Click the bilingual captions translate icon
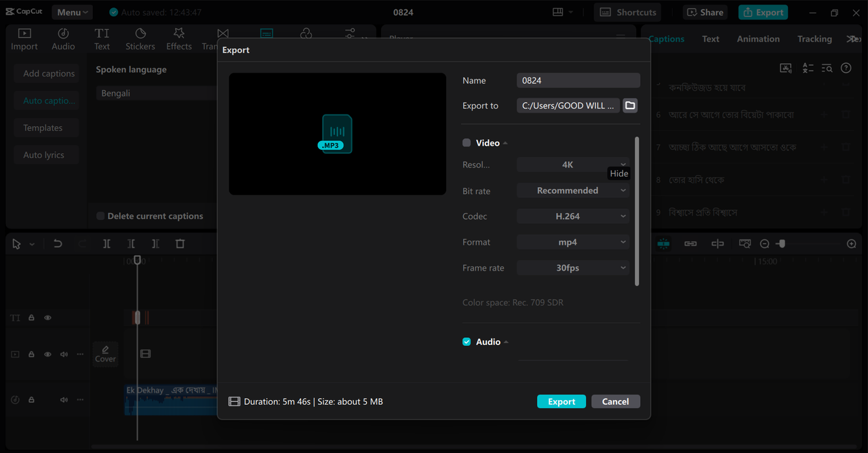Screen dimensions: 868x453 click(807, 68)
